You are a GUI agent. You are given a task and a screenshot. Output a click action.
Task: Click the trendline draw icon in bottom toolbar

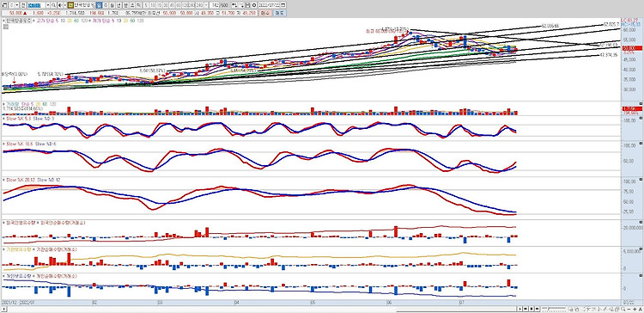[605, 309]
